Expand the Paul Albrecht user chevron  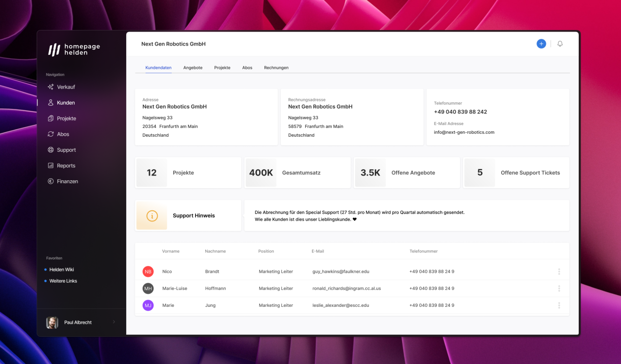[x=114, y=322]
